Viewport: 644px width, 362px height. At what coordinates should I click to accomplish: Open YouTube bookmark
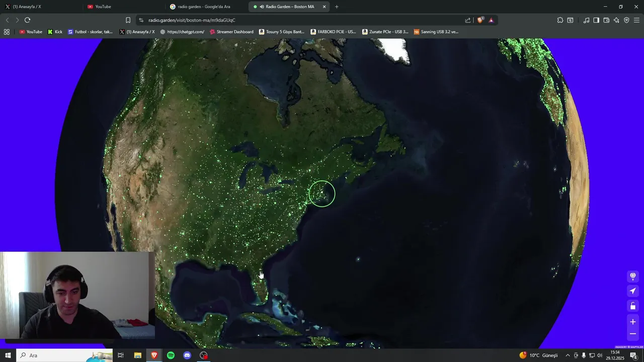point(31,32)
